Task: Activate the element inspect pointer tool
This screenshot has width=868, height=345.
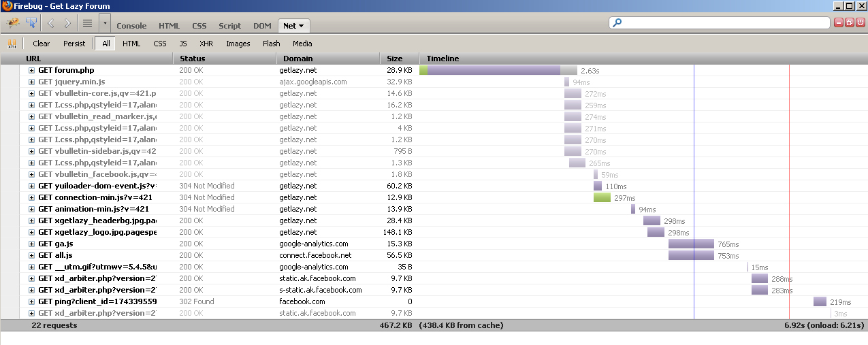Action: tap(31, 22)
